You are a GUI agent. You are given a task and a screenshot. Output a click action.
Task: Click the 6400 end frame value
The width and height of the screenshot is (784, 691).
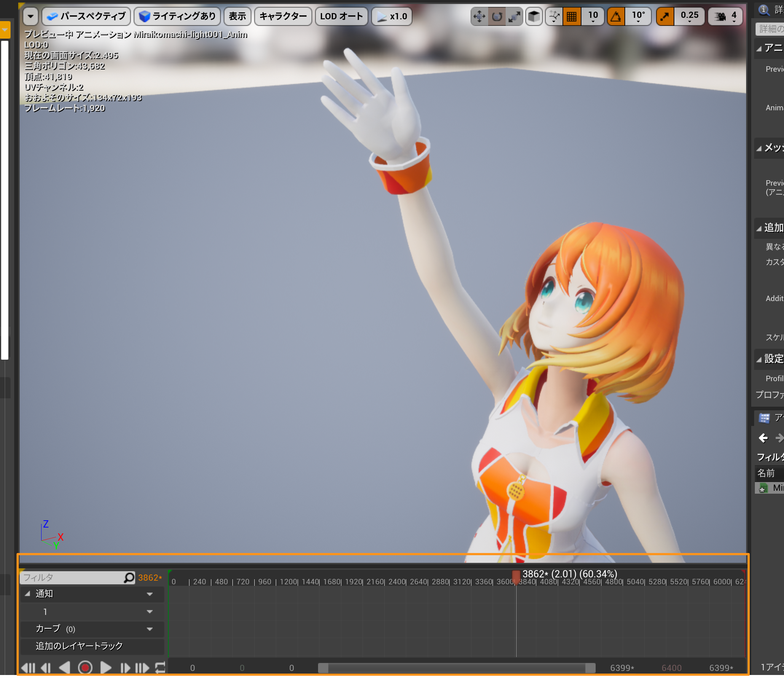pyautogui.click(x=671, y=668)
